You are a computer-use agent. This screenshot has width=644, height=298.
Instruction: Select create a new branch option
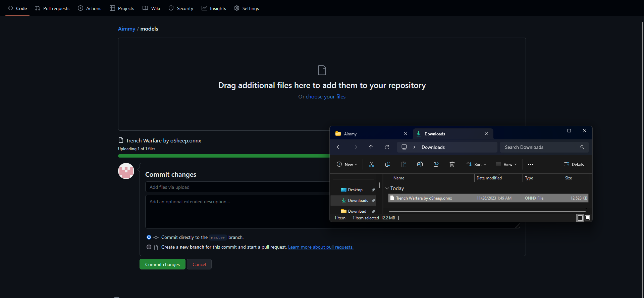149,247
